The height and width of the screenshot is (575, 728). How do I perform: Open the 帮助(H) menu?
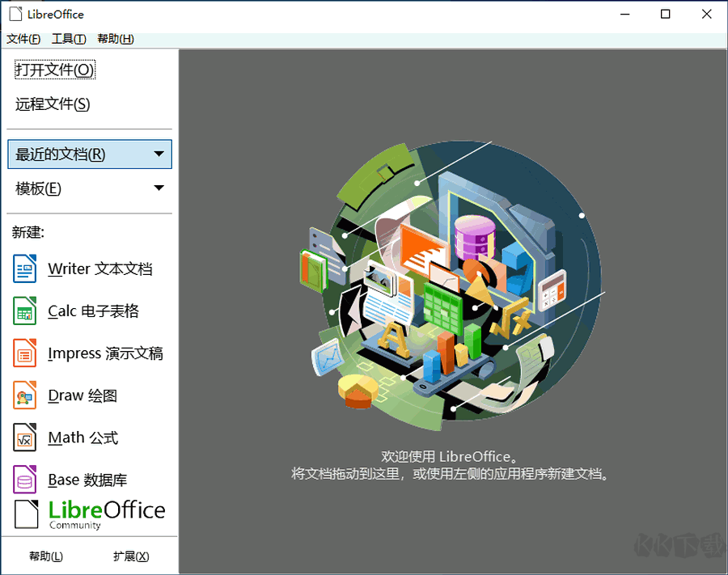point(114,38)
